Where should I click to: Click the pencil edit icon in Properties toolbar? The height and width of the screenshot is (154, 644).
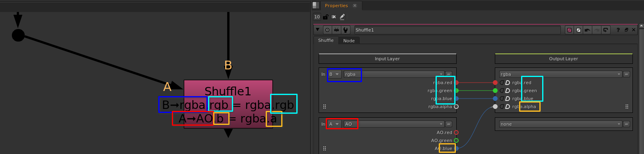coord(342,17)
